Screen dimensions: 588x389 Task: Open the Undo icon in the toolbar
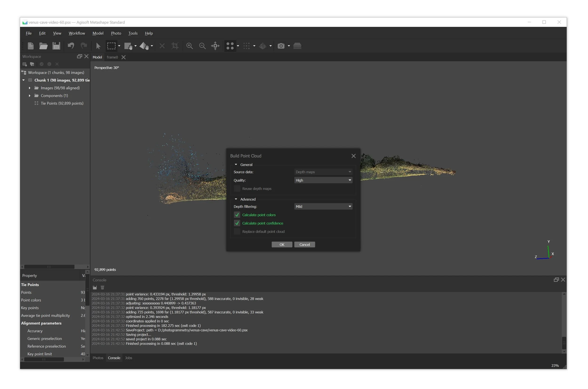click(x=71, y=46)
